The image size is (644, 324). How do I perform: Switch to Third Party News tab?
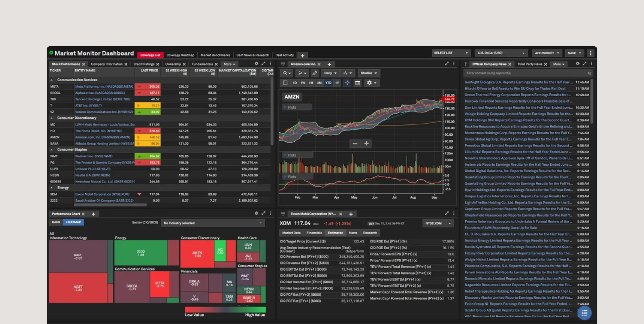(530, 64)
